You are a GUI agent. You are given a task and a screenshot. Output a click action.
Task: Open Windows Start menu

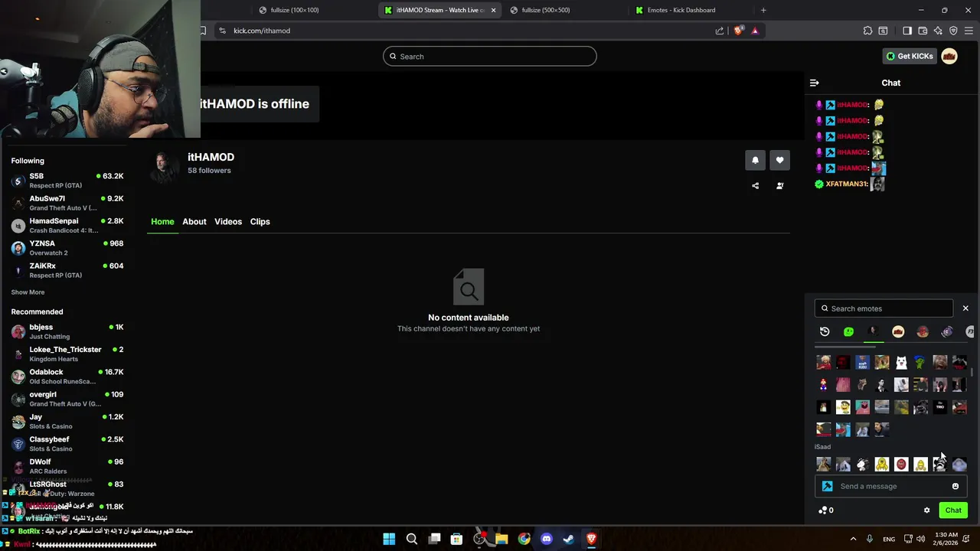click(x=389, y=539)
